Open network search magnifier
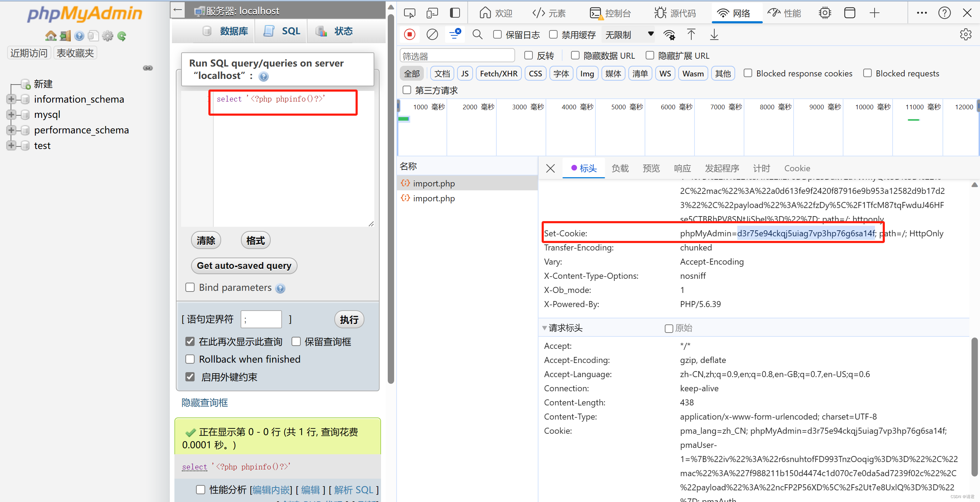Image resolution: width=980 pixels, height=502 pixels. [x=478, y=35]
